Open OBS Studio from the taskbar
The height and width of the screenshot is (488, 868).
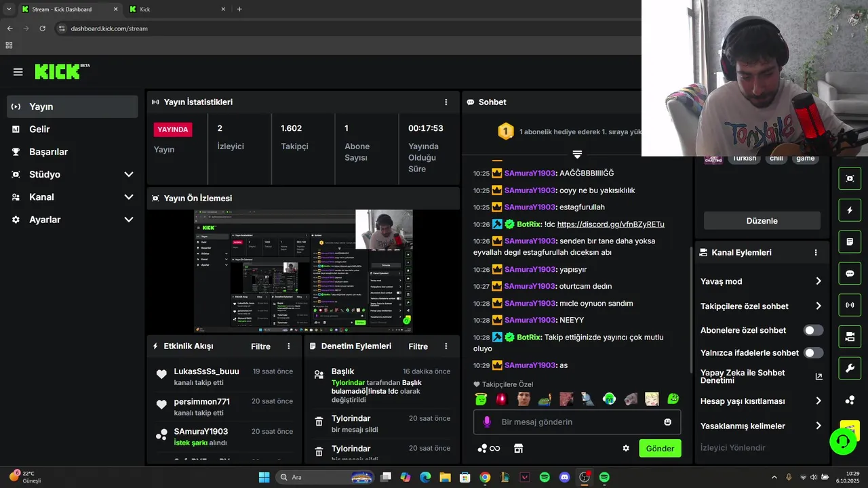(x=585, y=477)
